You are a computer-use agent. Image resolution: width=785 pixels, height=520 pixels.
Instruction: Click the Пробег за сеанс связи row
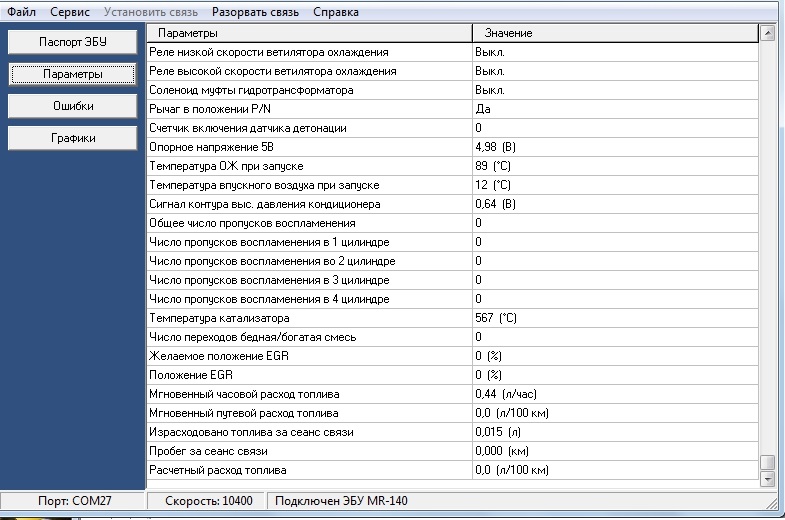pos(309,451)
